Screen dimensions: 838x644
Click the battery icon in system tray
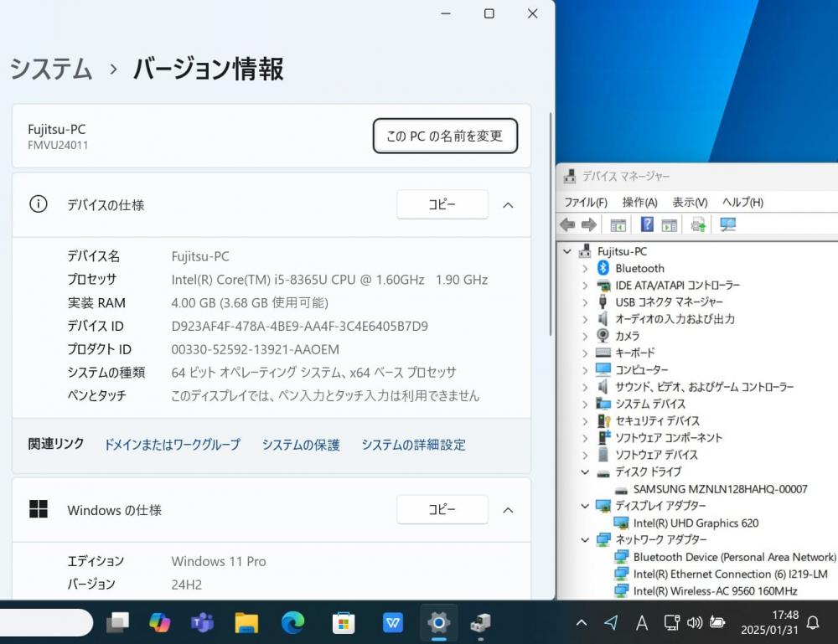tap(716, 622)
